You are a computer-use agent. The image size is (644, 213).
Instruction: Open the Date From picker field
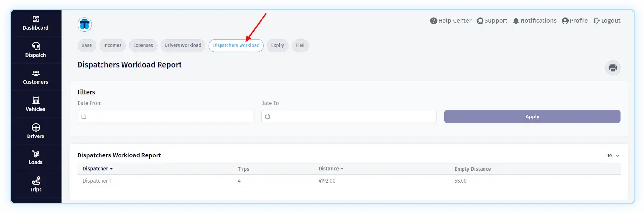(165, 116)
